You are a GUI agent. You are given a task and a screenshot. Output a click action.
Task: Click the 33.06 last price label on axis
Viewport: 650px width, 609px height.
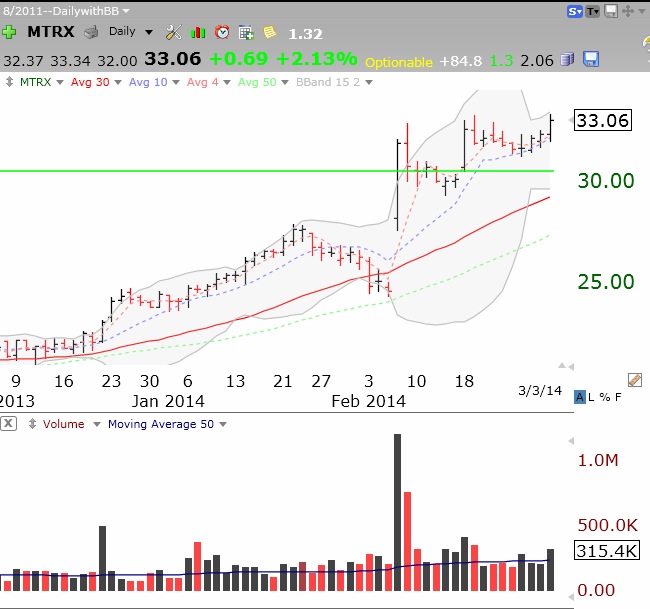603,120
